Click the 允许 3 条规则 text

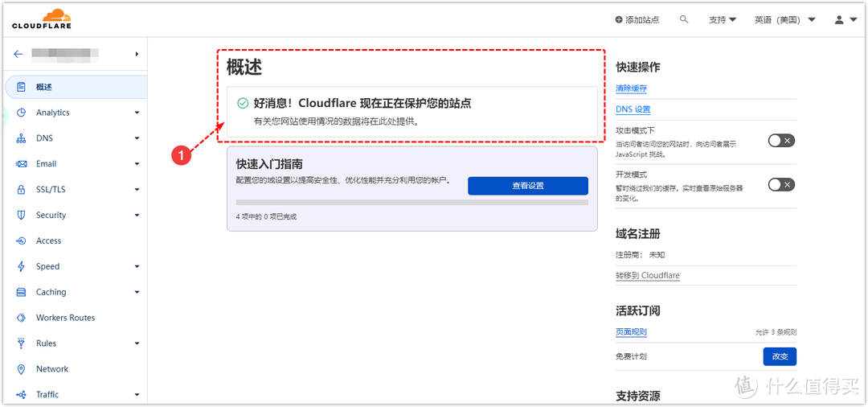pos(776,333)
